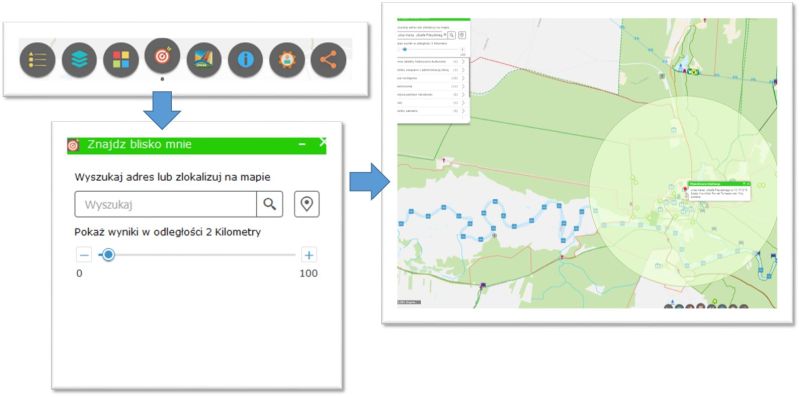This screenshot has width=800, height=397.
Task: Open the Share widget
Action: click(x=329, y=60)
